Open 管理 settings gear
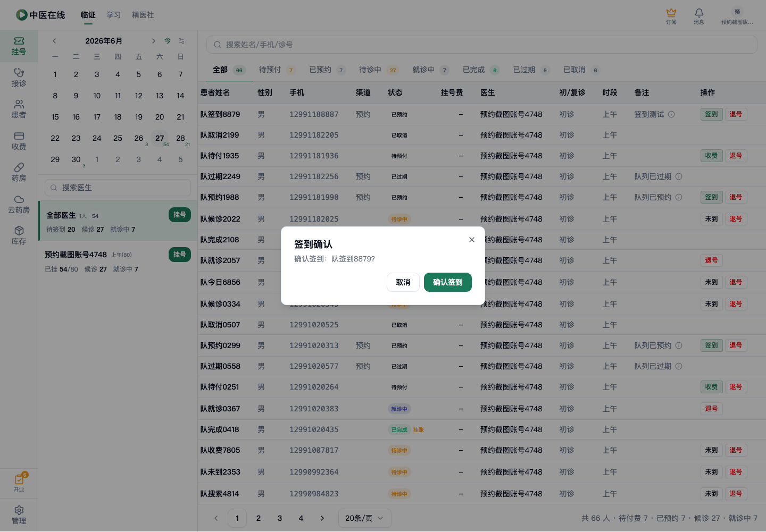This screenshot has width=766, height=532. coord(19,515)
